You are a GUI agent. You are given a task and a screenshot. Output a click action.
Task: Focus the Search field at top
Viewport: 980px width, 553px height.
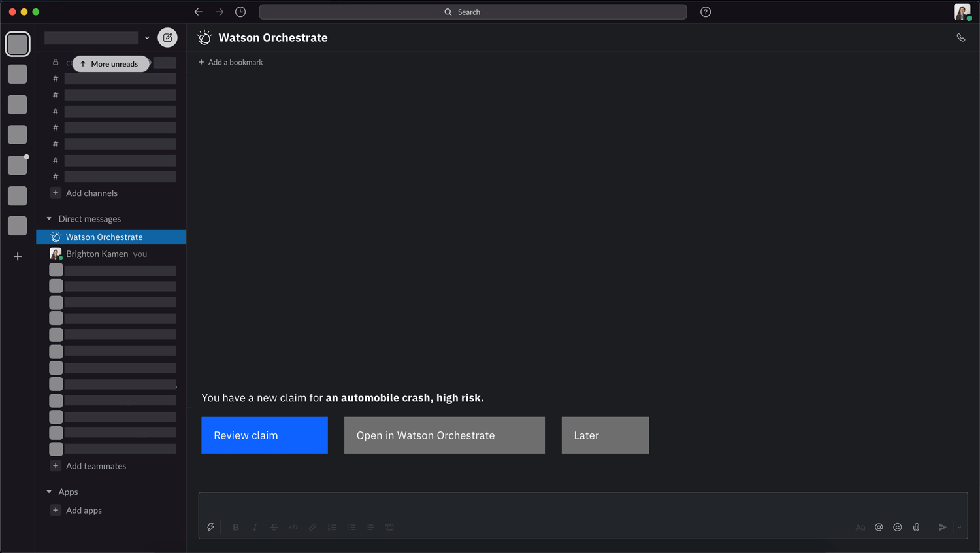[x=473, y=12]
